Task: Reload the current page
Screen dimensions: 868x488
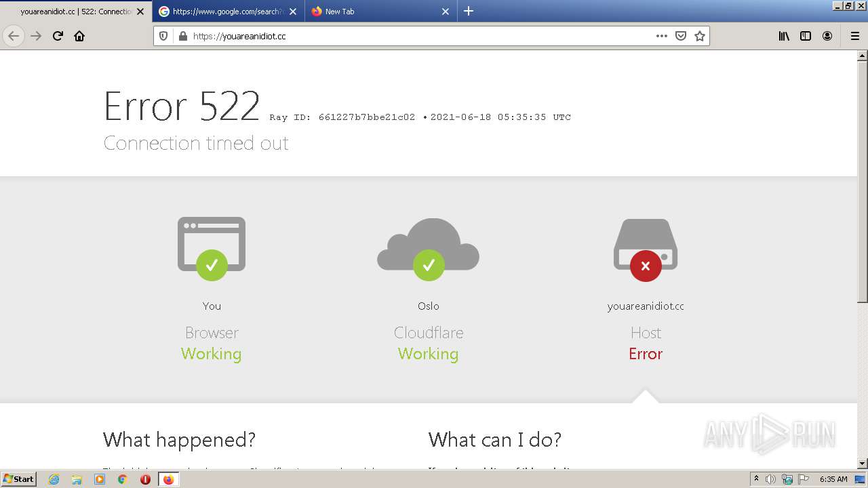Action: tap(58, 36)
